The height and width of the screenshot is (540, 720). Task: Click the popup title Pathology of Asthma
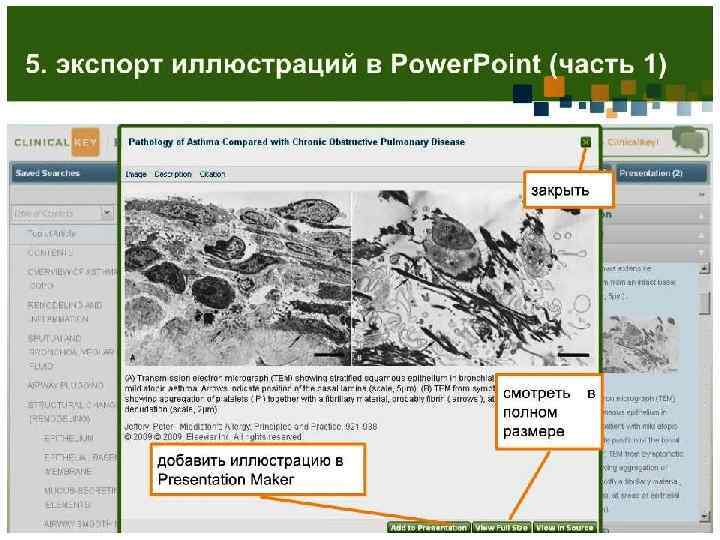(297, 142)
